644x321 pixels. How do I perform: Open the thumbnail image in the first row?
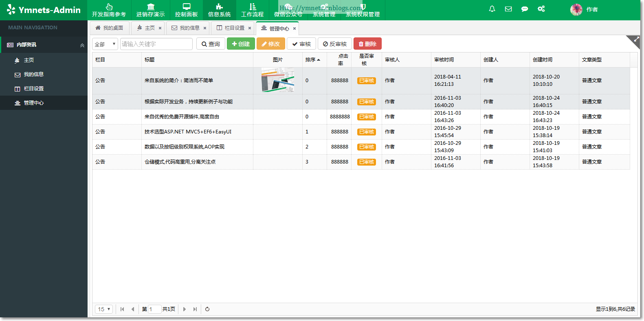[x=278, y=80]
